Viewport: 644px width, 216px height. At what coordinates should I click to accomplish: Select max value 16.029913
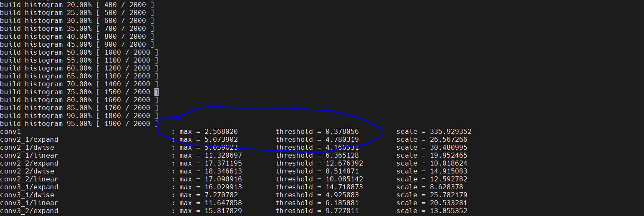point(223,187)
